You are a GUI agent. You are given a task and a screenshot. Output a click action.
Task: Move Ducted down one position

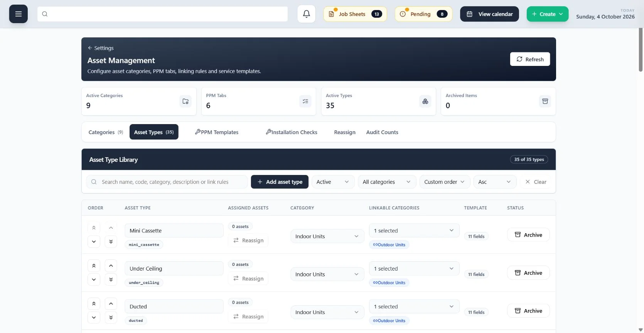coord(94,318)
